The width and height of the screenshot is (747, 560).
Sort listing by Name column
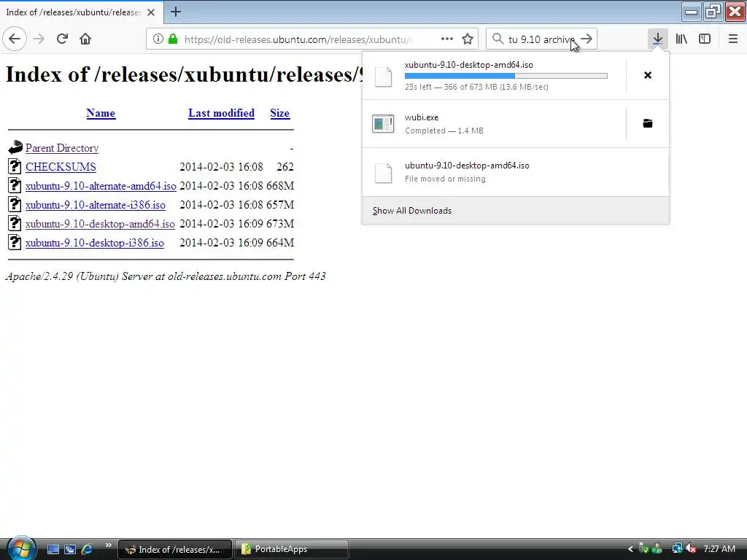coord(101,113)
